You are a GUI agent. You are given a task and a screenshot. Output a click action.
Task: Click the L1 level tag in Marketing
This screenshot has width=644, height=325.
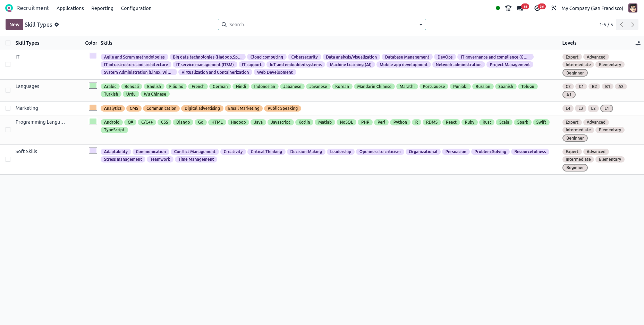click(607, 108)
